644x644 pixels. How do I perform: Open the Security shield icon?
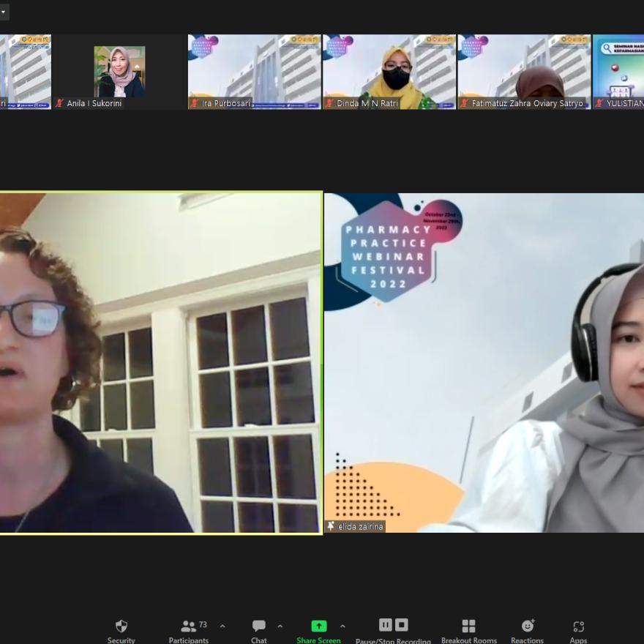[121, 626]
